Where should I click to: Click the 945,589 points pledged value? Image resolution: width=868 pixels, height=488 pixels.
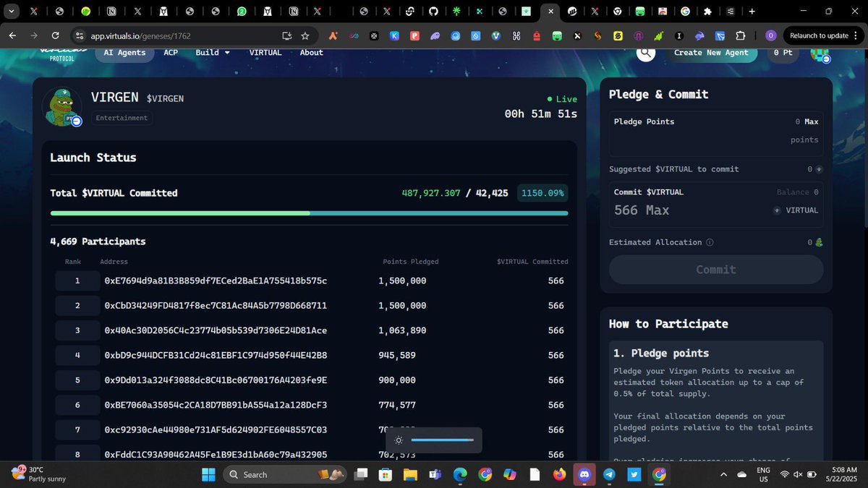397,355
